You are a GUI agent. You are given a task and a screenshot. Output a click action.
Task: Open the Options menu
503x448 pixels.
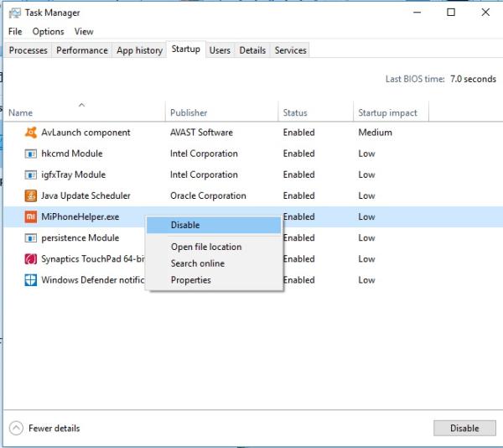coord(49,32)
